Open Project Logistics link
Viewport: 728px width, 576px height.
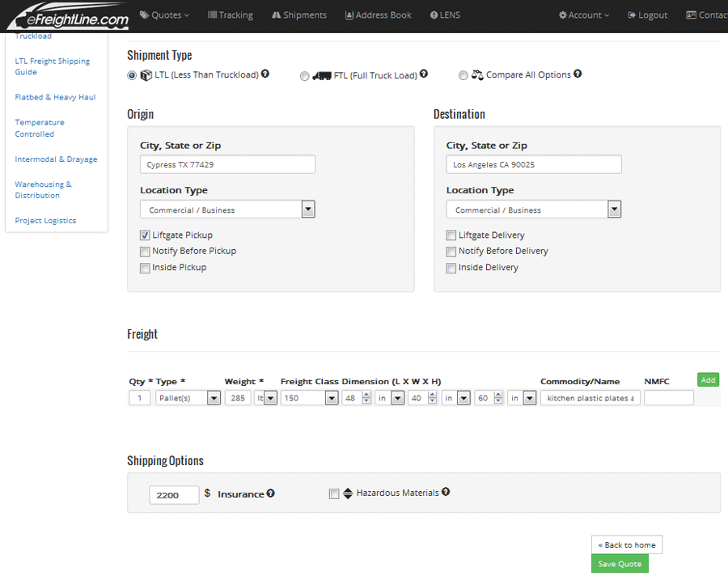(x=45, y=221)
